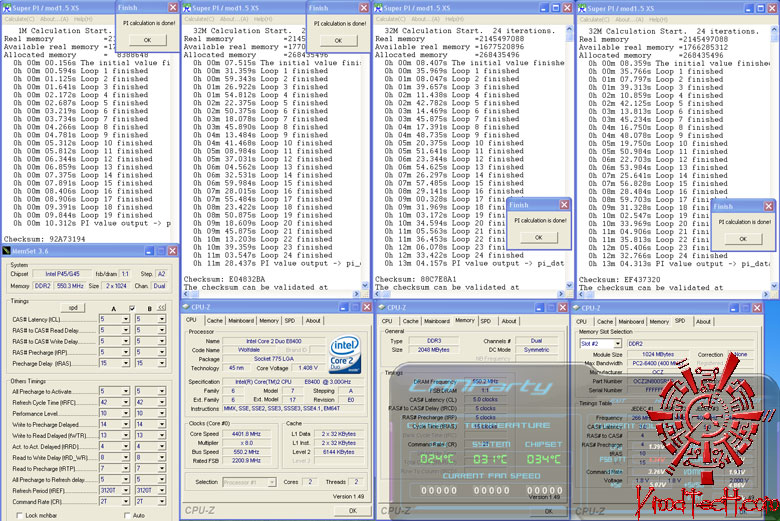This screenshot has width=780, height=521.
Task: Toggle the checkbox between columns A and B
Action: tap(132, 309)
